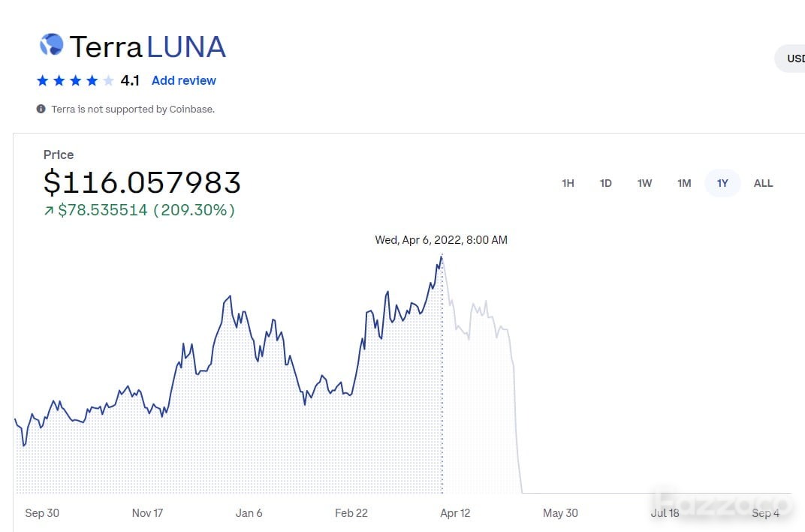Click the Terra LUNA title text
This screenshot has width=805, height=532.
click(148, 47)
